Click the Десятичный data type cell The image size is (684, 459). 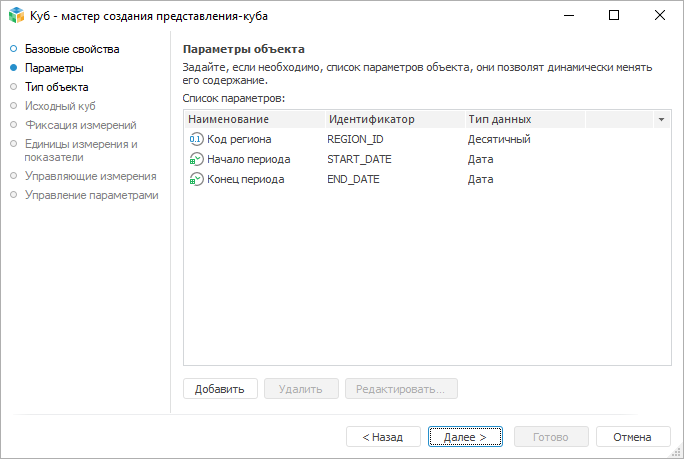(499, 139)
